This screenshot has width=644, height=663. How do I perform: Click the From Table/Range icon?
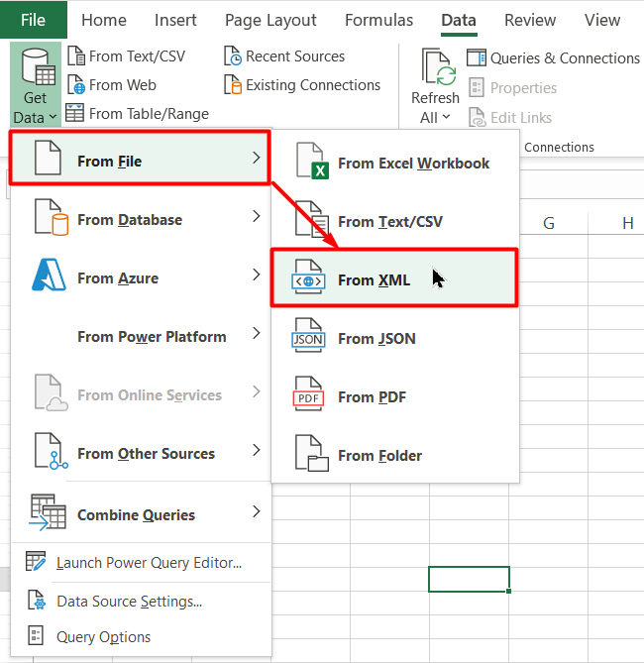[75, 113]
